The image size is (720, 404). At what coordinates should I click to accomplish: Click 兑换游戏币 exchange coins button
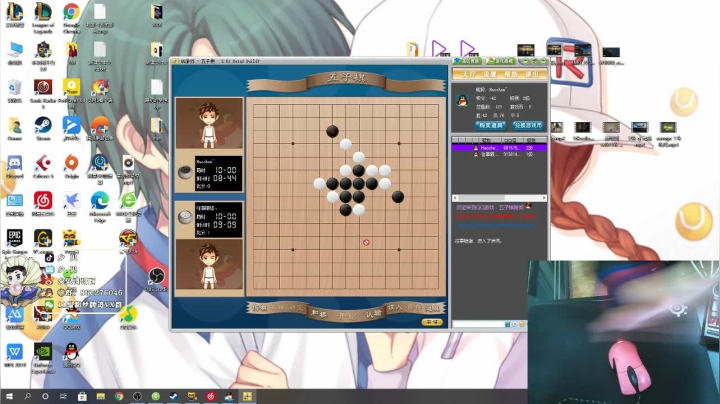click(x=528, y=125)
